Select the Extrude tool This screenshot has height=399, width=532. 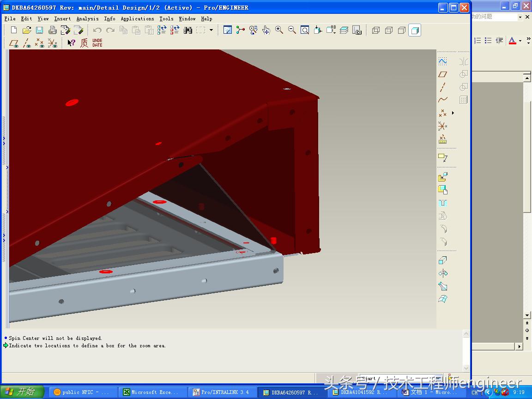tap(442, 260)
